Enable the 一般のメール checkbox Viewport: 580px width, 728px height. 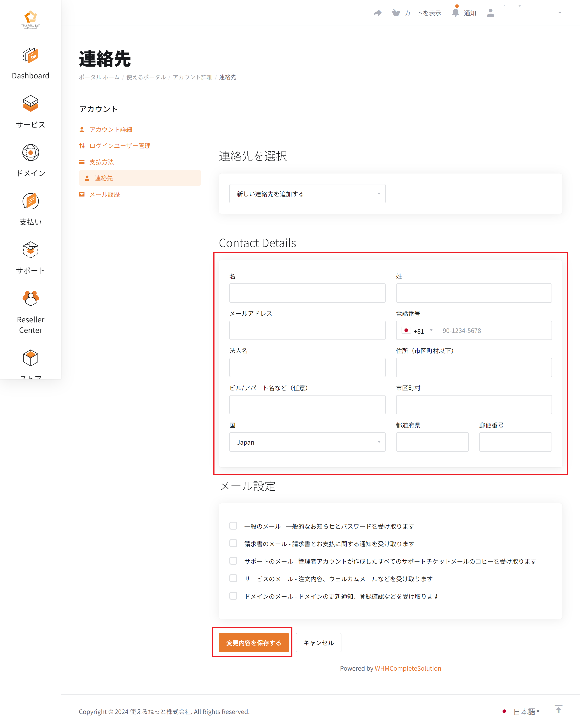click(x=233, y=526)
